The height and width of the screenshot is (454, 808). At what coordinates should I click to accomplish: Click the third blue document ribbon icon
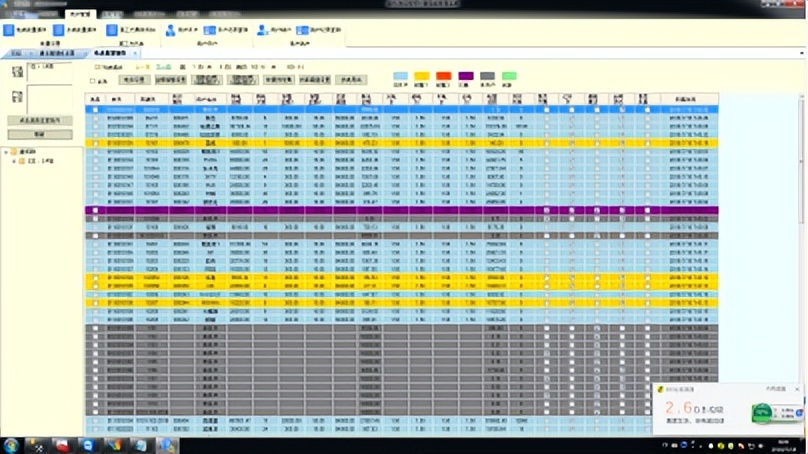112,31
